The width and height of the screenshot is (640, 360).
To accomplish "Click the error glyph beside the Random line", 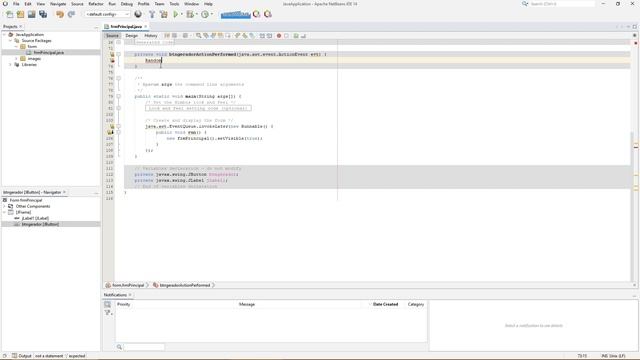I will 112,60.
